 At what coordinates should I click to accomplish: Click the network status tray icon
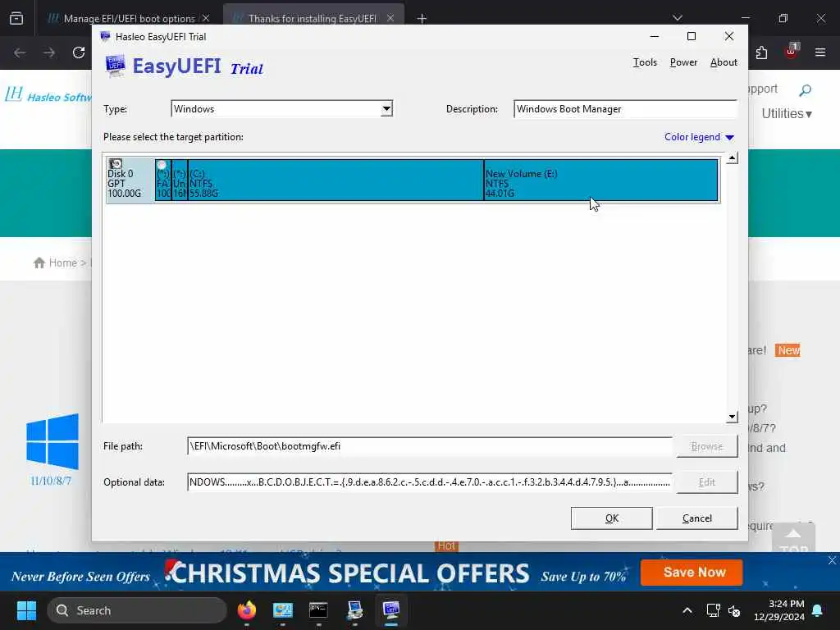click(x=713, y=610)
